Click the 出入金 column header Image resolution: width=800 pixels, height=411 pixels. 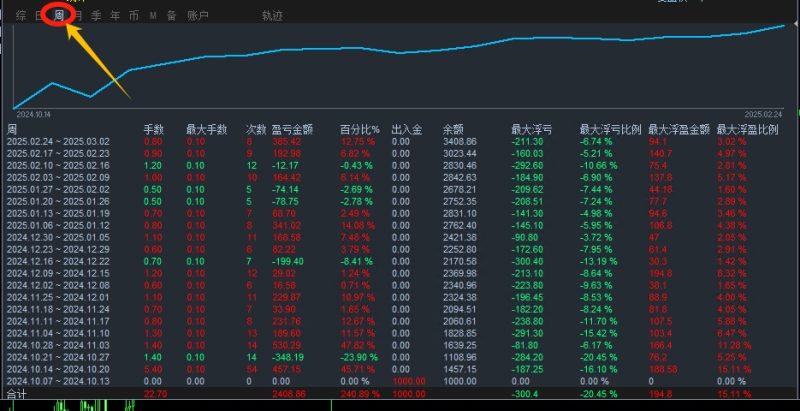[407, 130]
